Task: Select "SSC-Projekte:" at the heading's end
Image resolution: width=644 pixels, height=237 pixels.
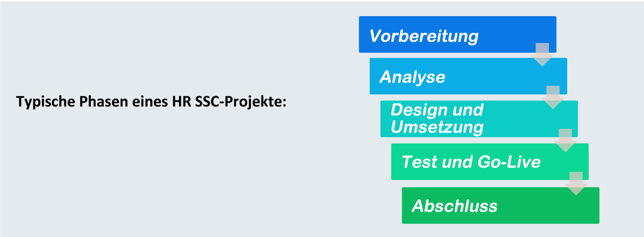Action: pyautogui.click(x=241, y=101)
